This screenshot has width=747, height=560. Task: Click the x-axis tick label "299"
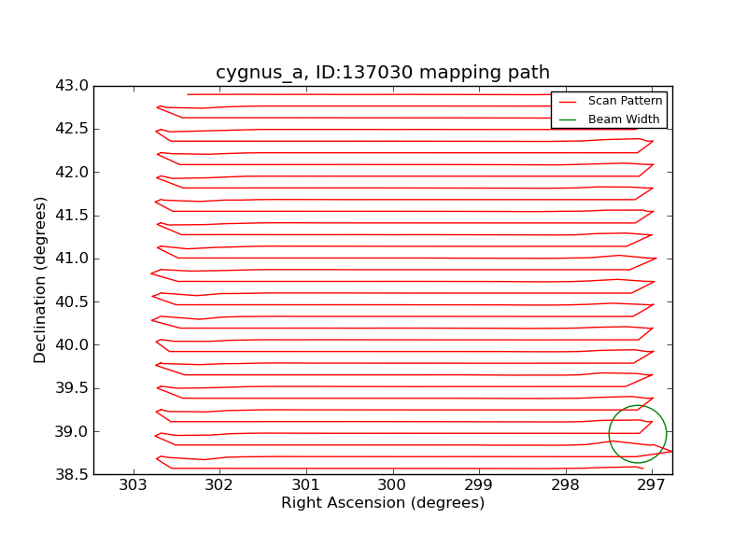(x=479, y=484)
